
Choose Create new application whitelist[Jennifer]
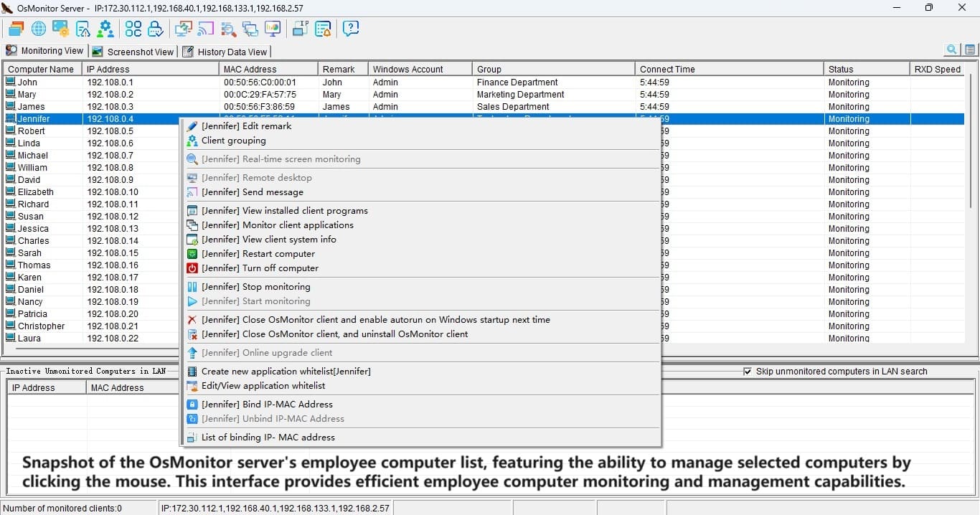[x=420, y=372]
